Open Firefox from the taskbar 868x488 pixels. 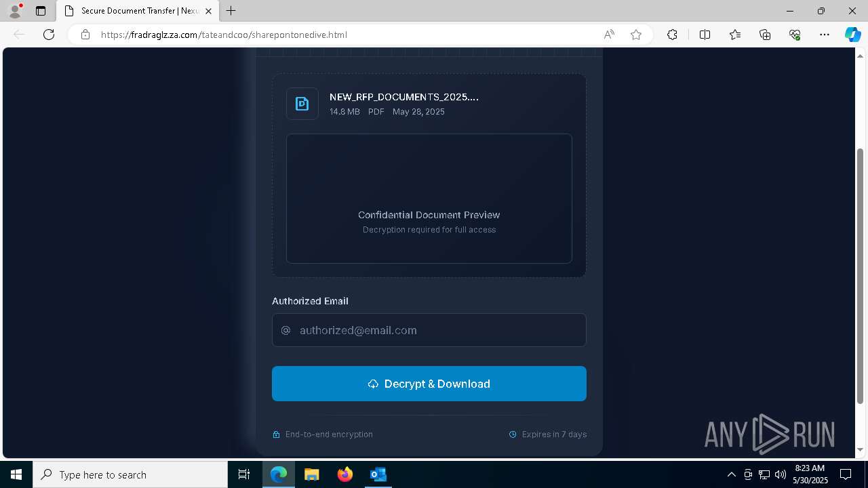pyautogui.click(x=344, y=474)
